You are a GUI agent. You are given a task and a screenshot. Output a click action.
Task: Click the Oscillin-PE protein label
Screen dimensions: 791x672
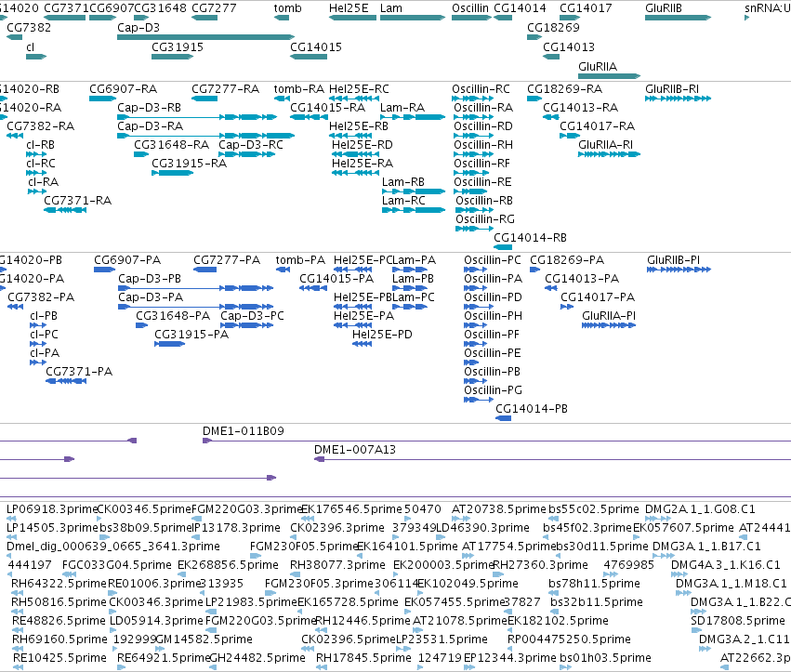(493, 353)
